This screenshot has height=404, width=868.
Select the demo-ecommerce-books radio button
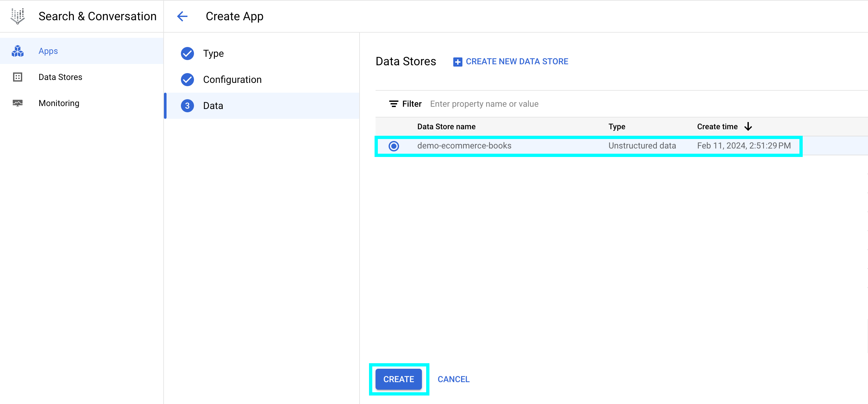394,146
